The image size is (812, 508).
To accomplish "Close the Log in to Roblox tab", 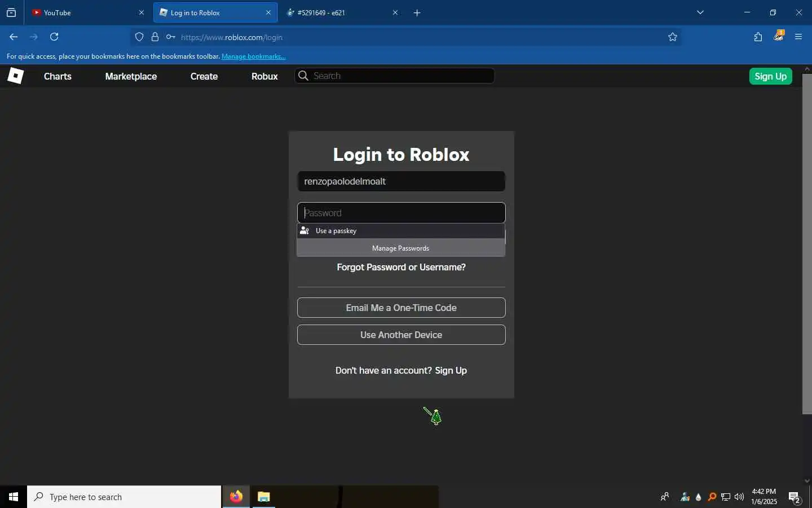I will (x=268, y=12).
